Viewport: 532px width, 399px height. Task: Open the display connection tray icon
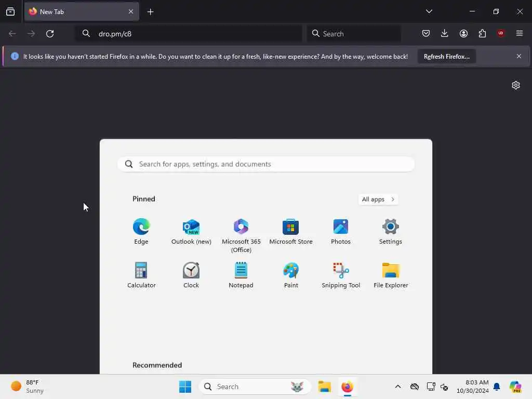[x=431, y=387]
